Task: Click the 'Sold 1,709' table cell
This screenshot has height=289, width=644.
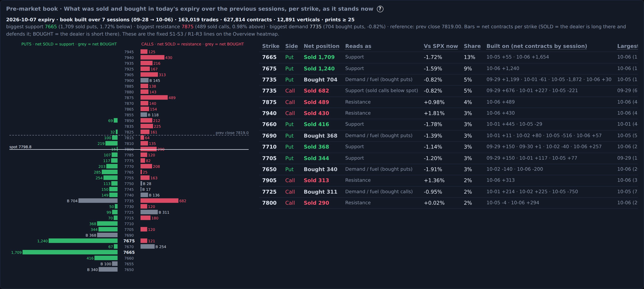Action: pos(319,57)
